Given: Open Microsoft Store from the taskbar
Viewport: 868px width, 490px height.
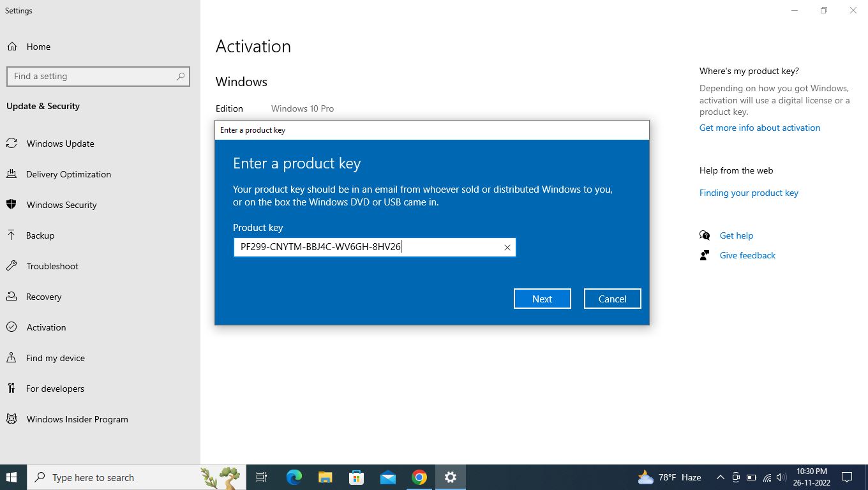Looking at the screenshot, I should pyautogui.click(x=356, y=477).
